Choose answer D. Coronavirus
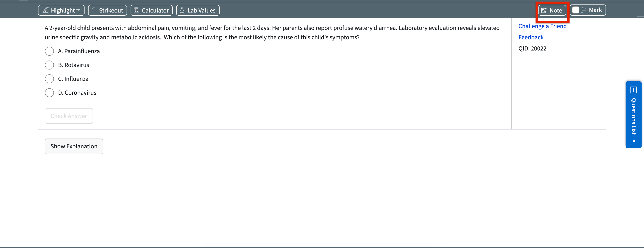The width and height of the screenshot is (644, 248). click(49, 93)
